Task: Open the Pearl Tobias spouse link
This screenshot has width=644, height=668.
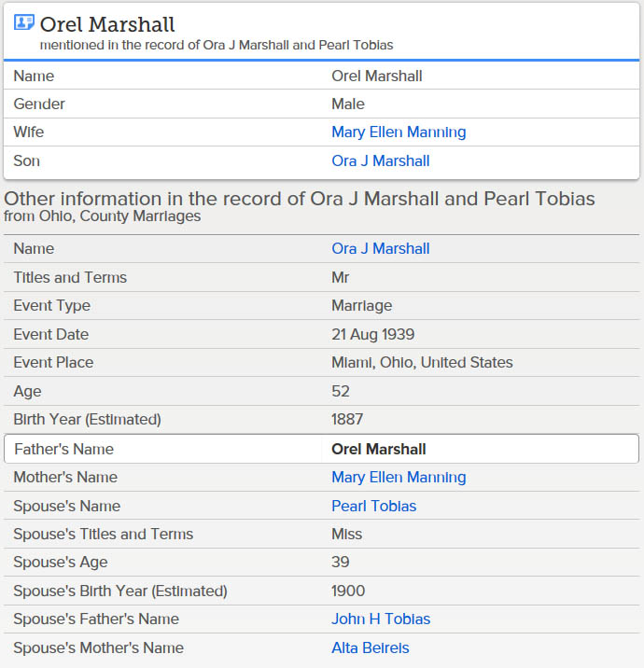Action: 373,506
